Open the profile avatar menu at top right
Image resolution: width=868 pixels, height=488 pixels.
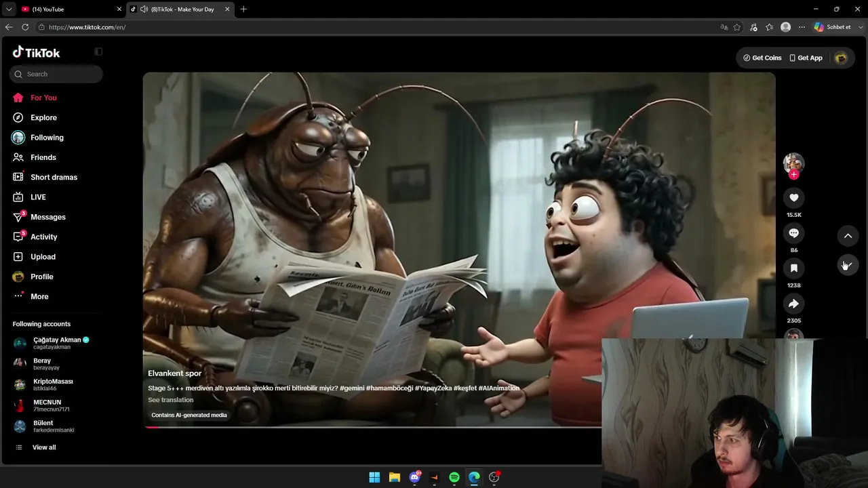[x=841, y=58]
